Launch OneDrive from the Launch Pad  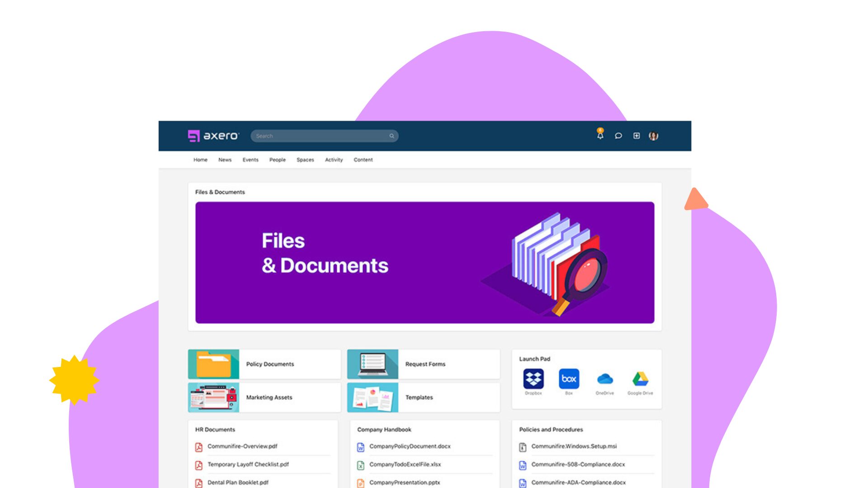(x=605, y=380)
